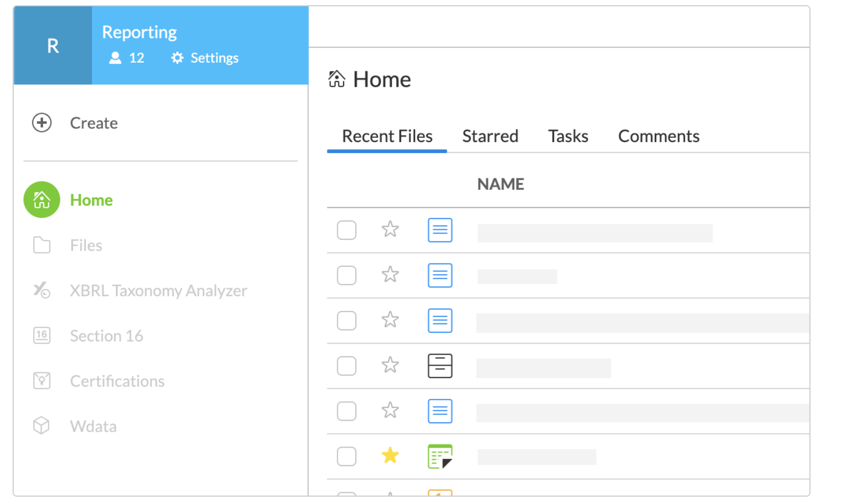The height and width of the screenshot is (504, 841).
Task: Show the Comments tab
Action: click(658, 136)
